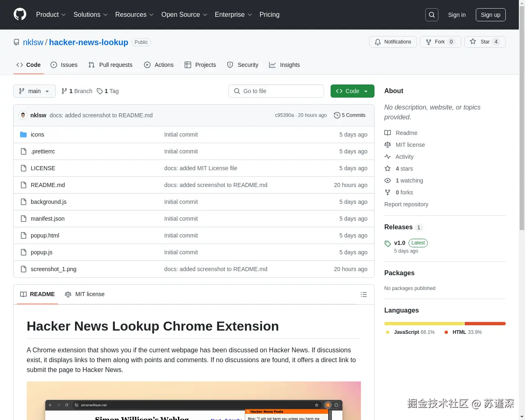The image size is (525, 420).
Task: Switch to the Issues tab
Action: 64,65
